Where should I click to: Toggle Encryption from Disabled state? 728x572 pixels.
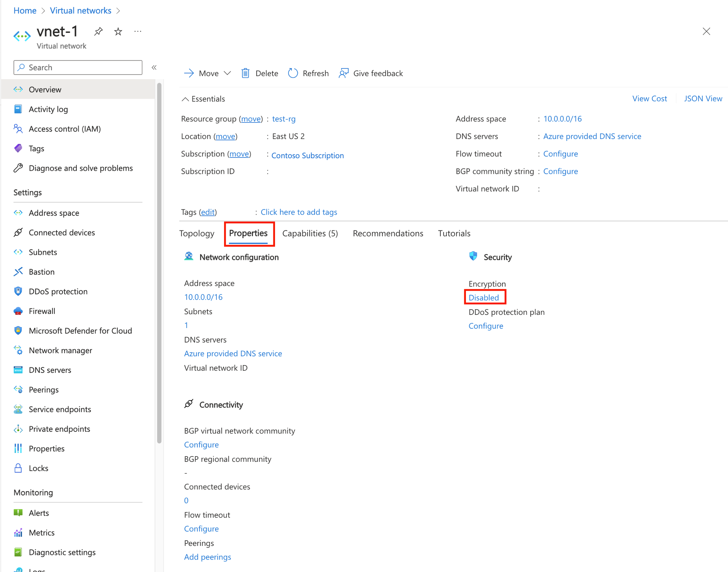click(484, 297)
